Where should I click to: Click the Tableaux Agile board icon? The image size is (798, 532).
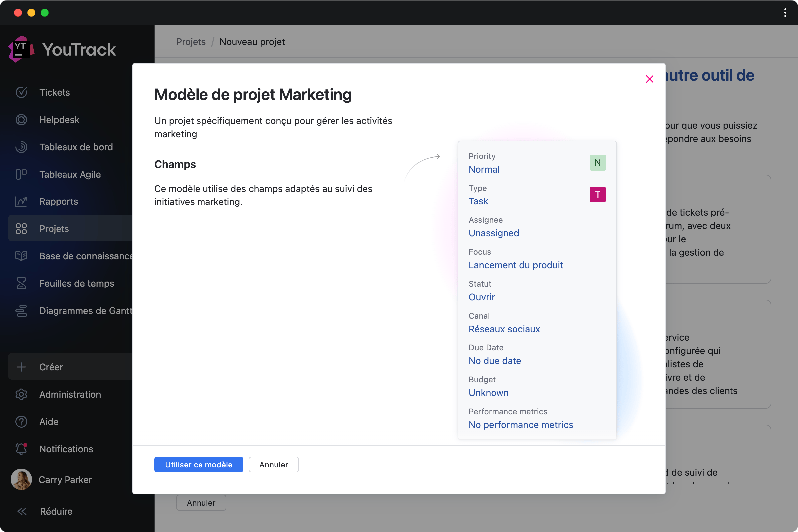(x=21, y=174)
